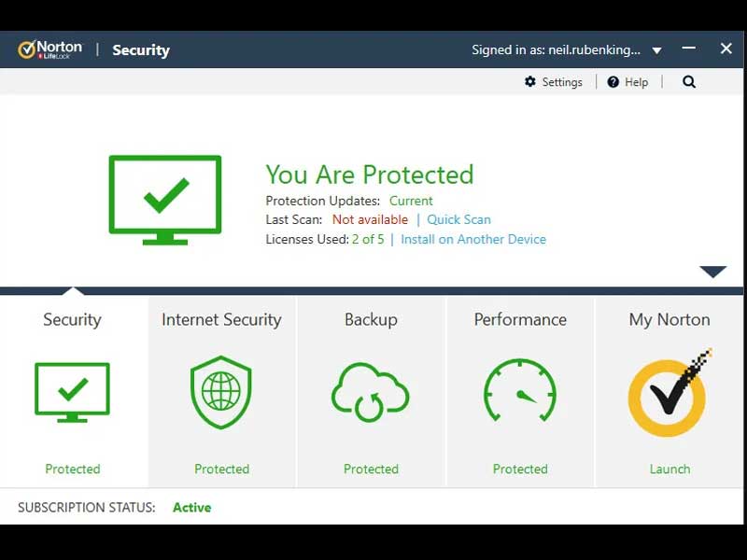Run a Quick Scan
Viewport: 747px width, 560px height.
458,219
